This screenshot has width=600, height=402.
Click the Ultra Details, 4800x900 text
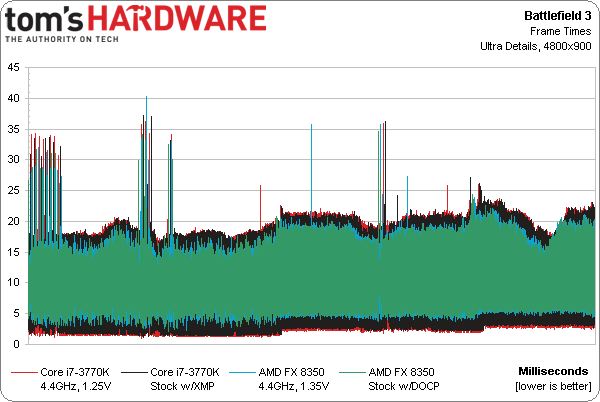(x=536, y=46)
